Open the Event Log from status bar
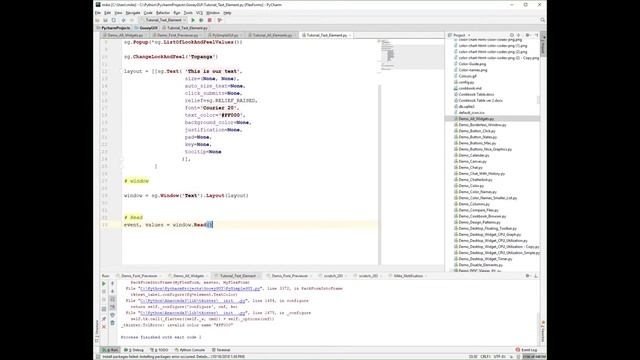The image size is (640, 360). [x=527, y=350]
